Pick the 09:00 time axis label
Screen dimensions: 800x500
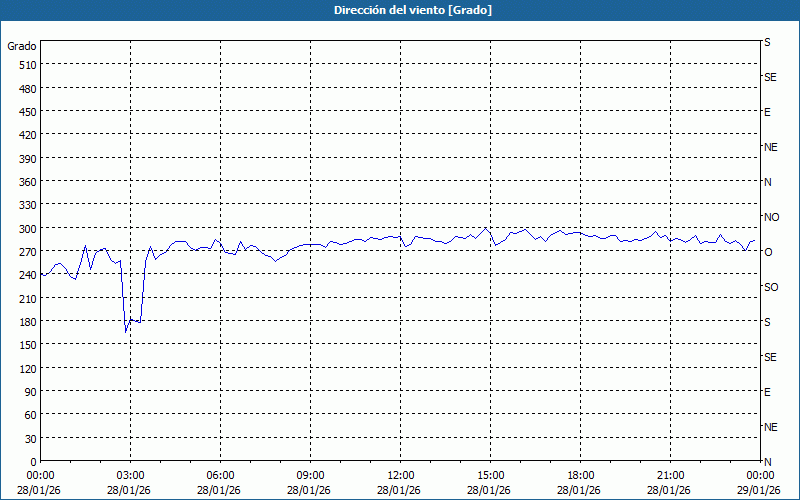click(x=310, y=475)
